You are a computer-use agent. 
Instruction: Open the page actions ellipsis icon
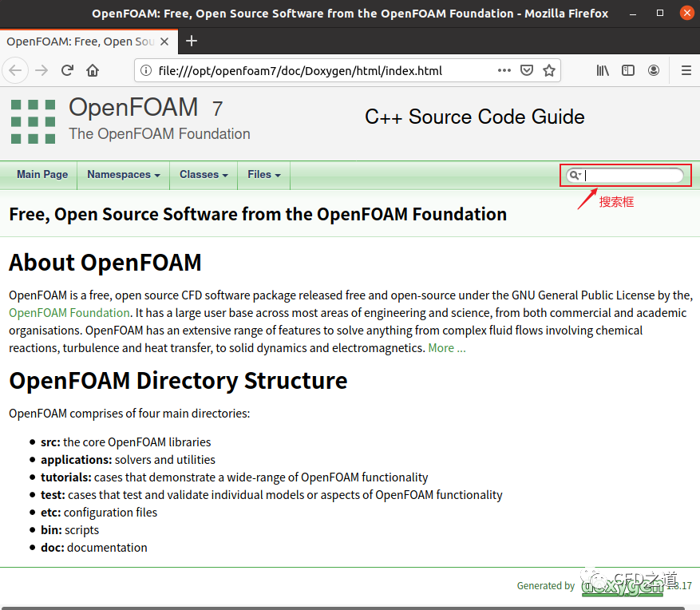pyautogui.click(x=504, y=70)
